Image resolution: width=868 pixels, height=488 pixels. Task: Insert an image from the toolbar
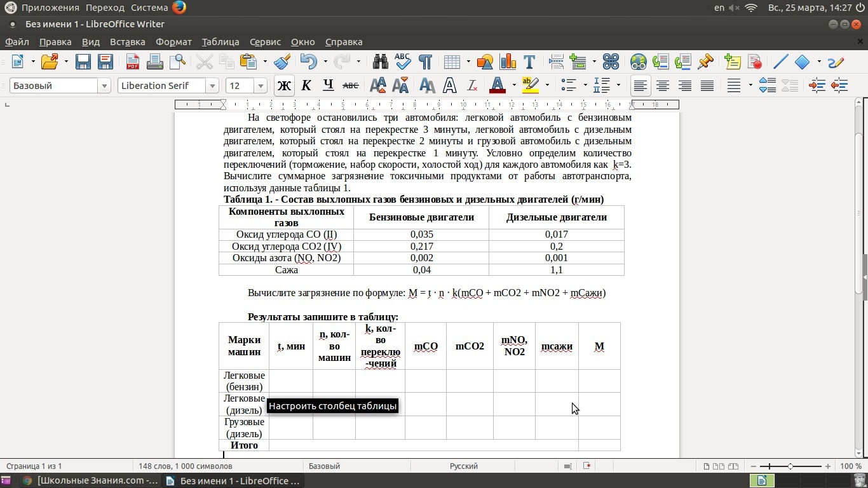click(485, 62)
